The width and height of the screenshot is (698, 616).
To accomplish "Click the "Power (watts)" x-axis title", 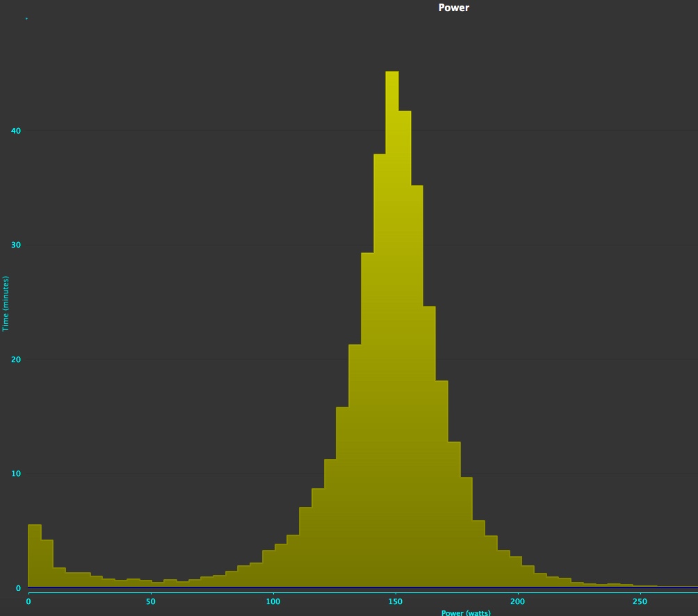I will pyautogui.click(x=465, y=613).
